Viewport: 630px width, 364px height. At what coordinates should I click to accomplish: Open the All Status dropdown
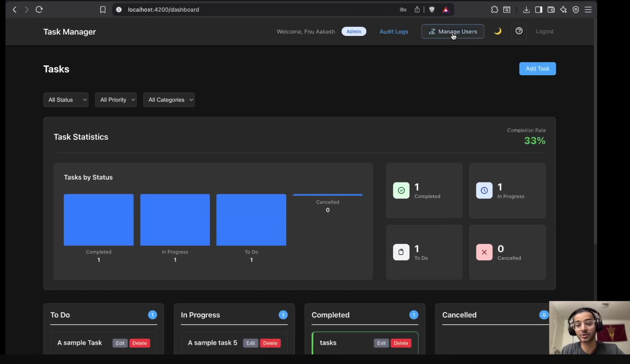(x=66, y=100)
